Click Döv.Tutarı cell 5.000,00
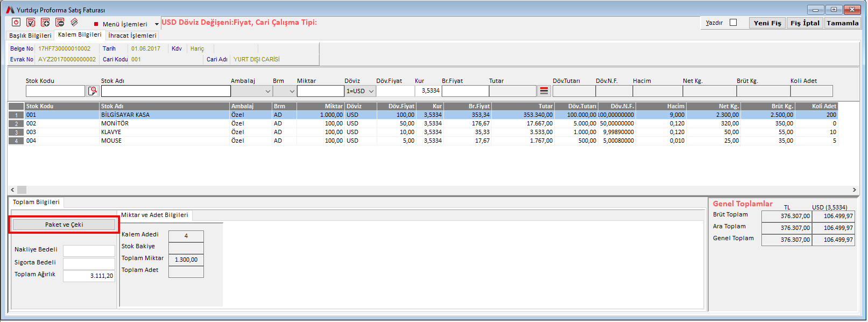Screen dimensions: 868x322 pyautogui.click(x=576, y=123)
